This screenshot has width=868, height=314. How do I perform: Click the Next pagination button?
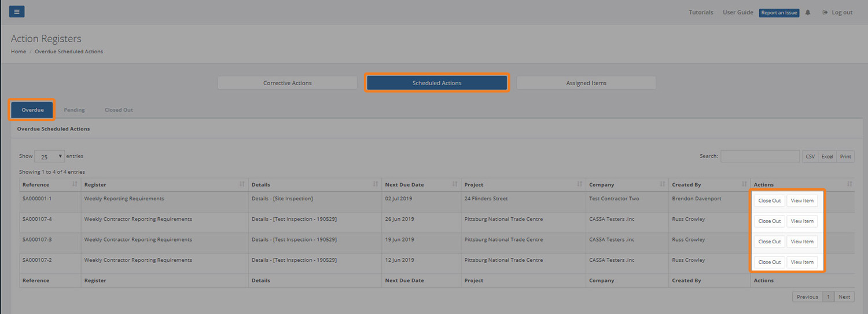844,297
